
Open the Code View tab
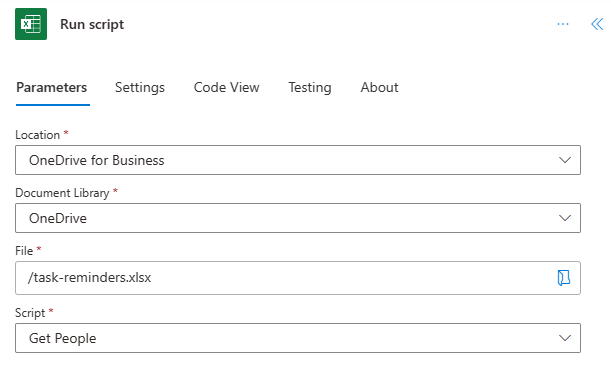226,87
